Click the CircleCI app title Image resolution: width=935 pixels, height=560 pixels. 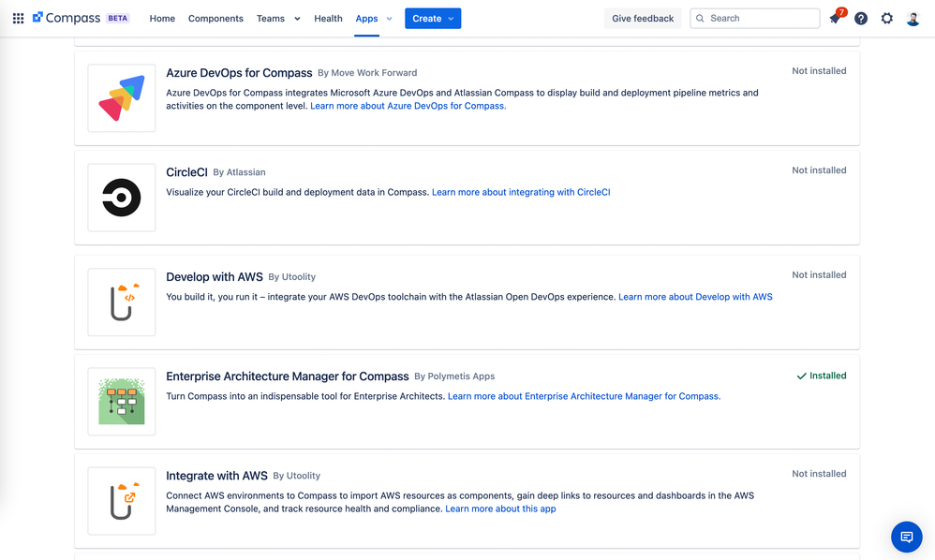coord(186,172)
